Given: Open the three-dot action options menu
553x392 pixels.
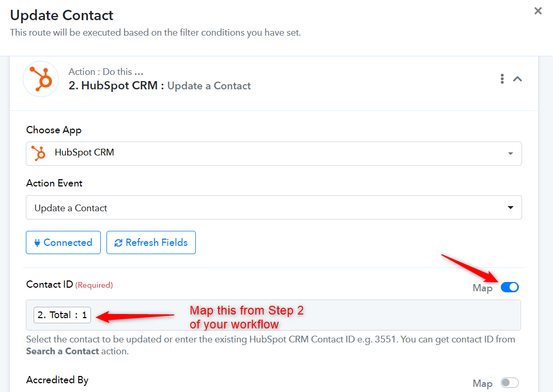Looking at the screenshot, I should [502, 79].
